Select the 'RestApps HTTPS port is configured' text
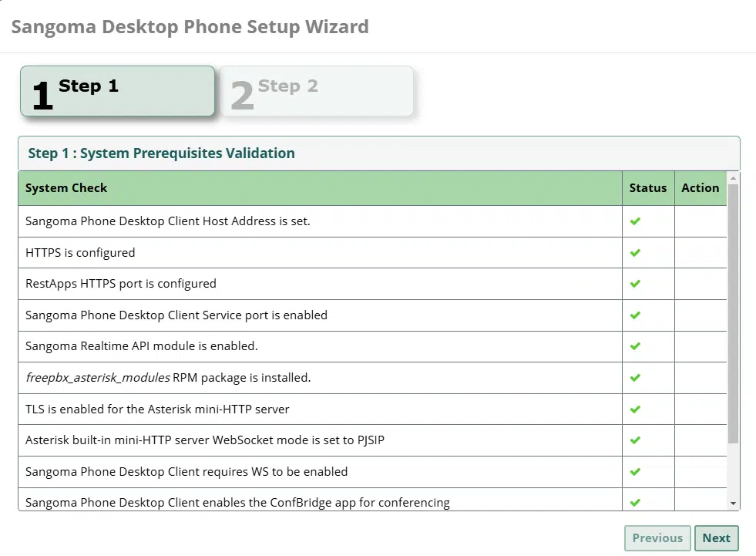Image resolution: width=756 pixels, height=556 pixels. (120, 284)
